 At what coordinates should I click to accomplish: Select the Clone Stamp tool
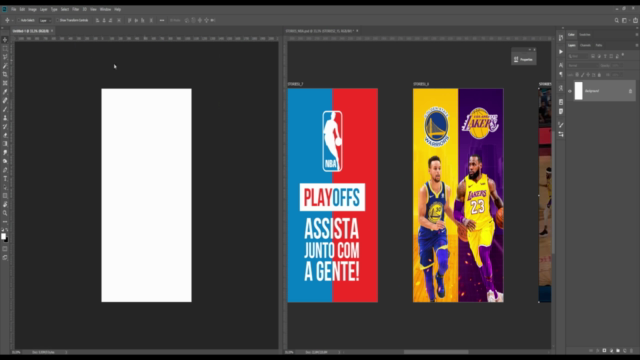coord(5,118)
